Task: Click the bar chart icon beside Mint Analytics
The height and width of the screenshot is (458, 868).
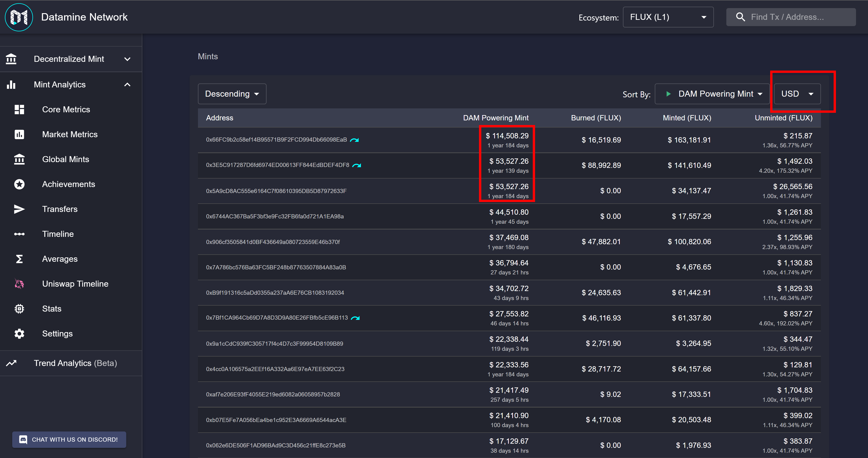Action: point(11,85)
